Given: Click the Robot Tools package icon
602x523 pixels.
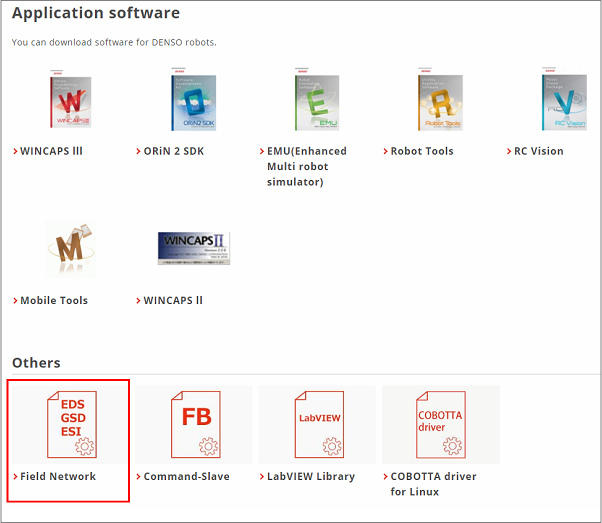Looking at the screenshot, I should pyautogui.click(x=440, y=102).
